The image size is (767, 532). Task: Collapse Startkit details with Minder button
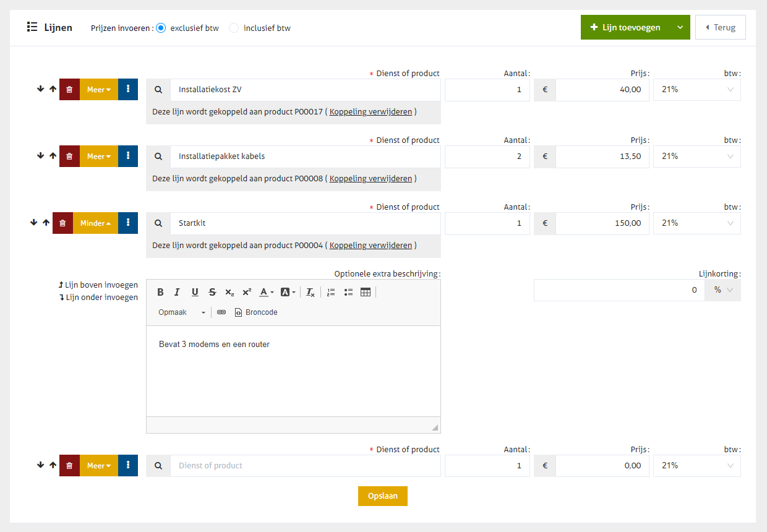(95, 223)
